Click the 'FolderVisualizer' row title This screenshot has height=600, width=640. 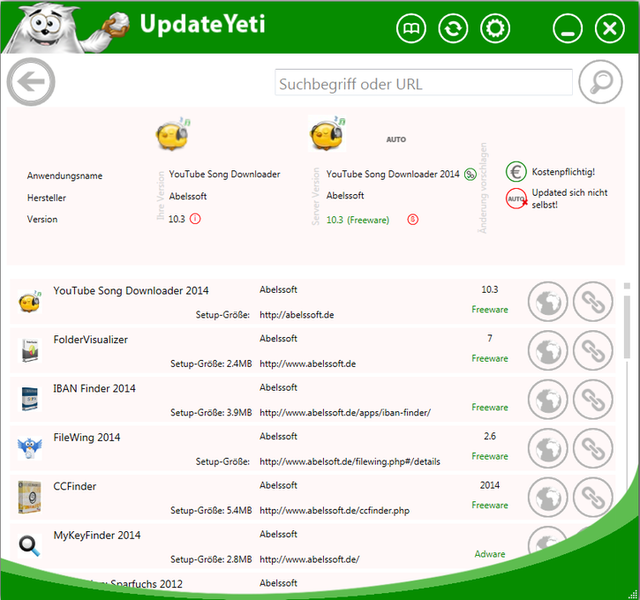pos(91,340)
